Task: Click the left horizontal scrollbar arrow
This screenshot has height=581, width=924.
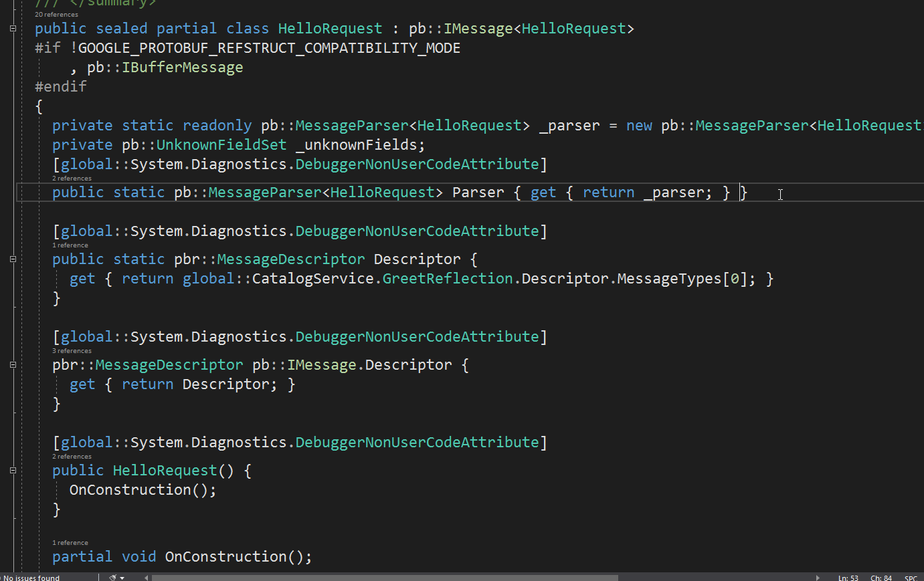Action: [x=145, y=577]
